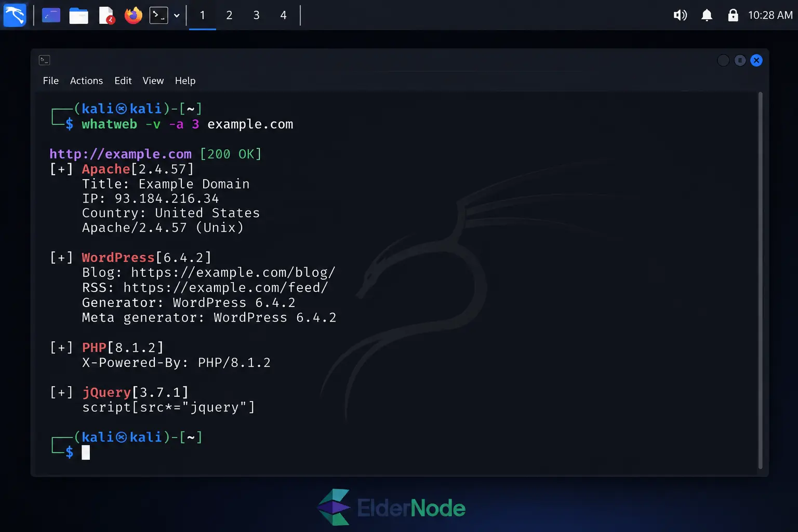Click the RSS feed URL https://example.com/feed/
This screenshot has height=532, width=798.
tap(226, 288)
